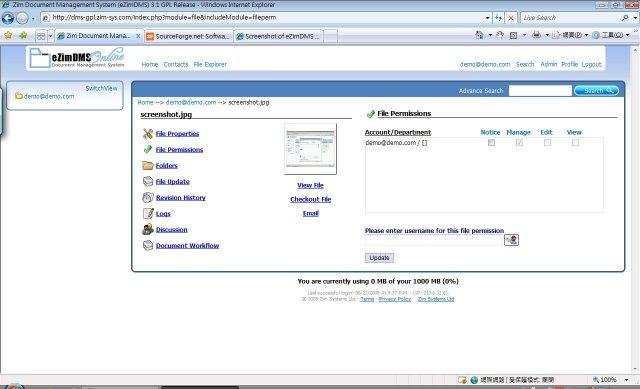Click the eZimDMS Online logo

[77, 58]
